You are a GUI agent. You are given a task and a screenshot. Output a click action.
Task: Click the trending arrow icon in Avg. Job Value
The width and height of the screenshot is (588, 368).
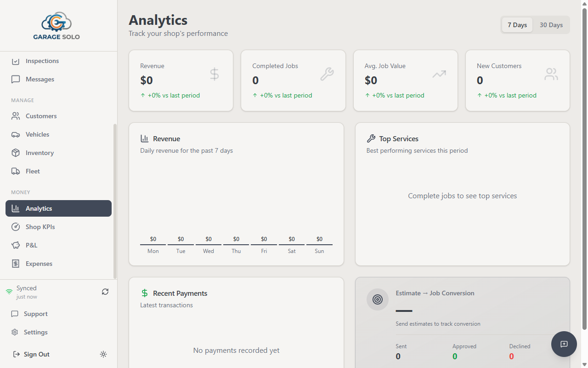click(439, 74)
